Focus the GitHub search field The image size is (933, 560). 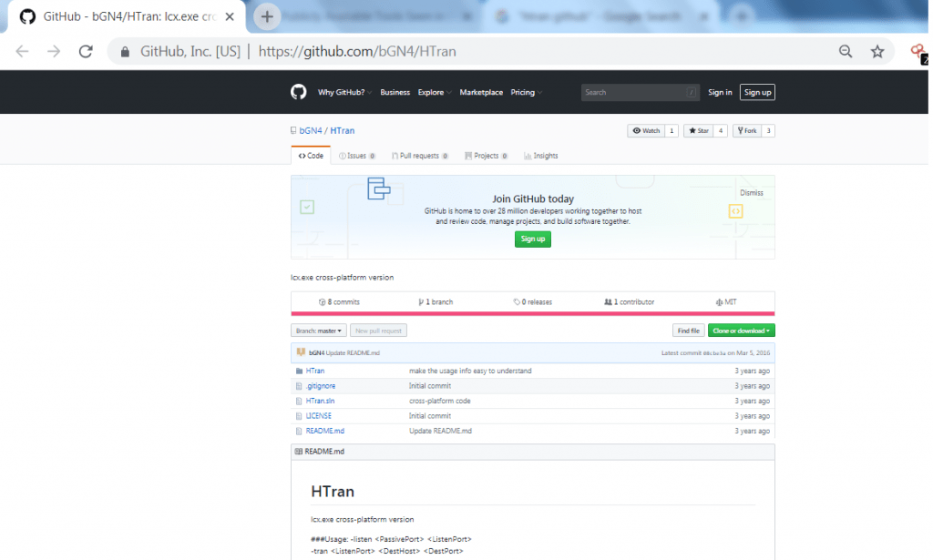640,92
